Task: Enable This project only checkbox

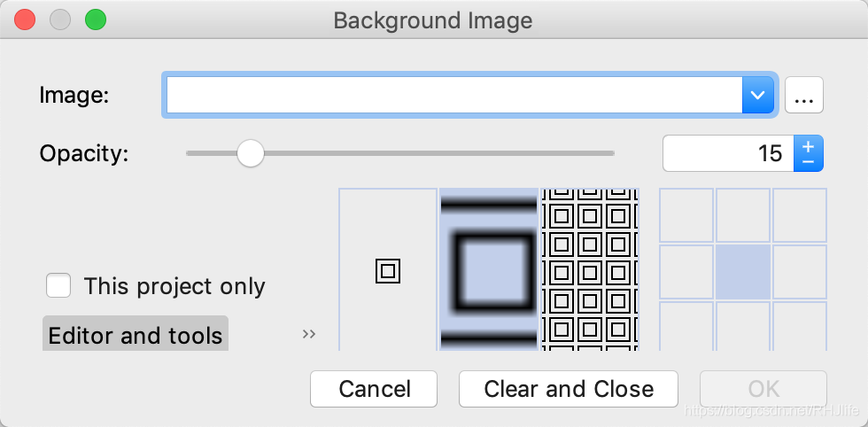Action: pyautogui.click(x=59, y=286)
